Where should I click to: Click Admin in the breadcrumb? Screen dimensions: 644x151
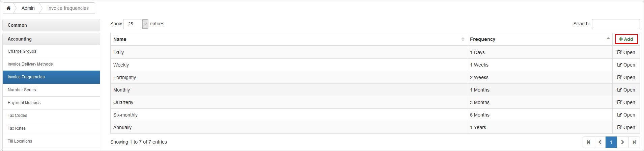pyautogui.click(x=28, y=8)
